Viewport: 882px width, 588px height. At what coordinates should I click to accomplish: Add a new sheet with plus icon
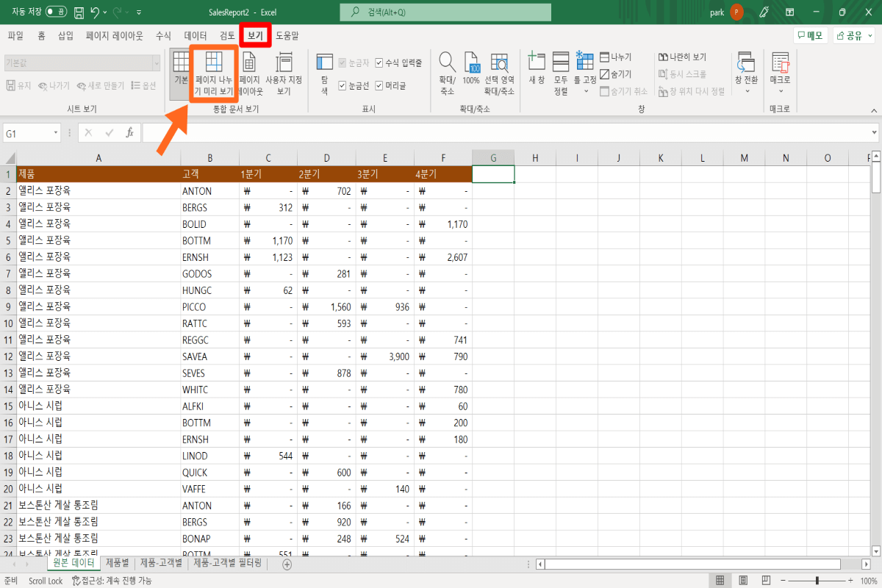pyautogui.click(x=287, y=564)
